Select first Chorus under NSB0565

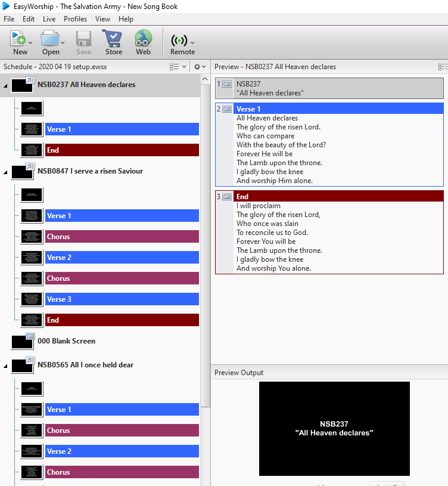click(122, 431)
